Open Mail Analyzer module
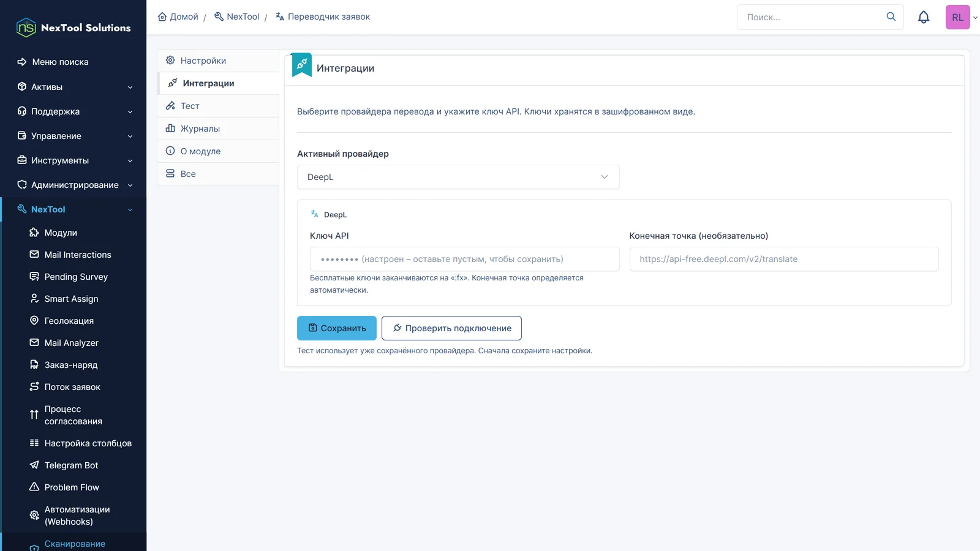Viewport: 980px width, 551px height. (x=71, y=343)
